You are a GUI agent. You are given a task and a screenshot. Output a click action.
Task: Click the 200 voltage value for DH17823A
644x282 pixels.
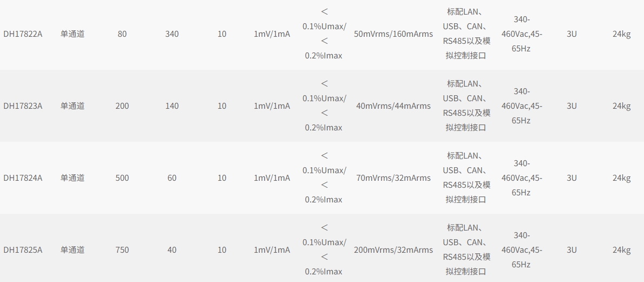[x=122, y=106]
